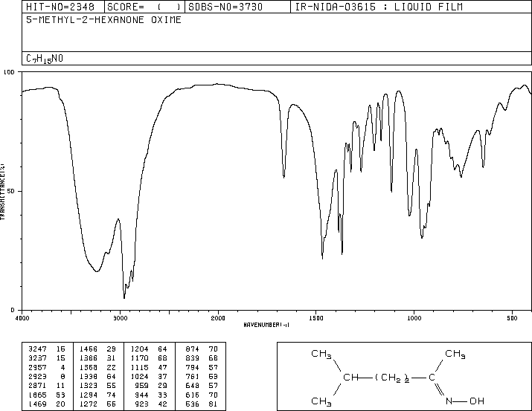Click the N atom in the structure diagram
This screenshot has width=532, height=411.
pyautogui.click(x=449, y=401)
